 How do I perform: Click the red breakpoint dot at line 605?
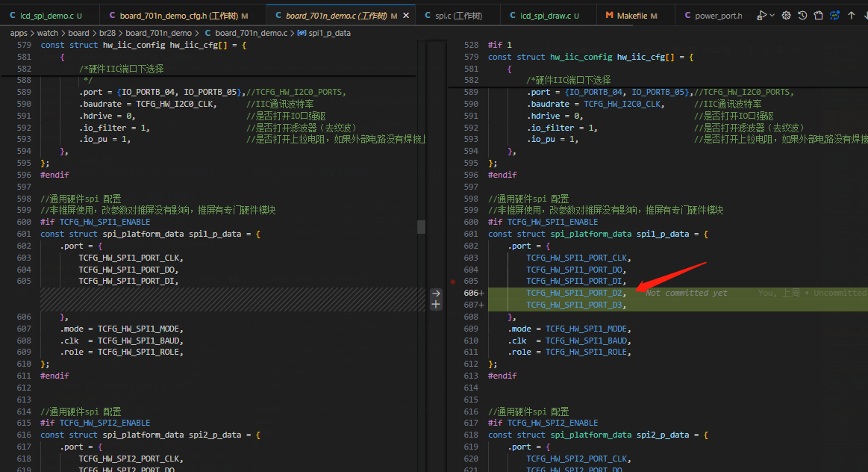pyautogui.click(x=453, y=282)
